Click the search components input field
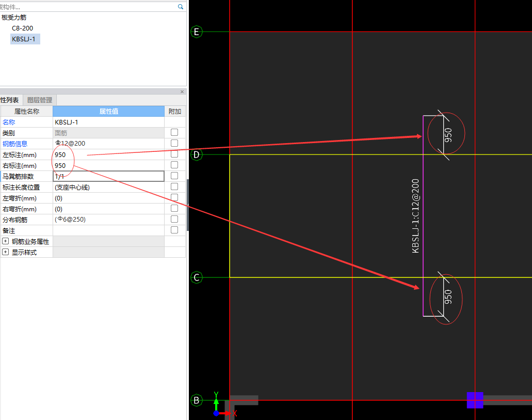Screen dimensions: 532x420 (88, 7)
